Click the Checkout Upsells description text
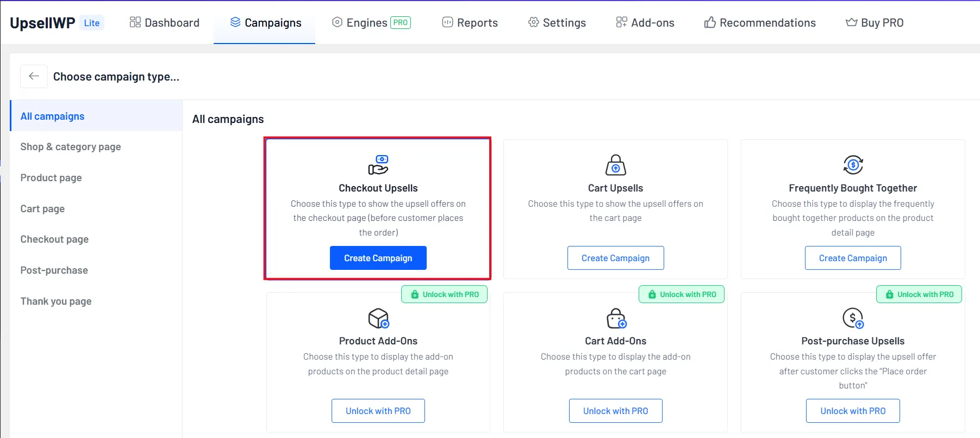This screenshot has width=980, height=438. point(378,218)
